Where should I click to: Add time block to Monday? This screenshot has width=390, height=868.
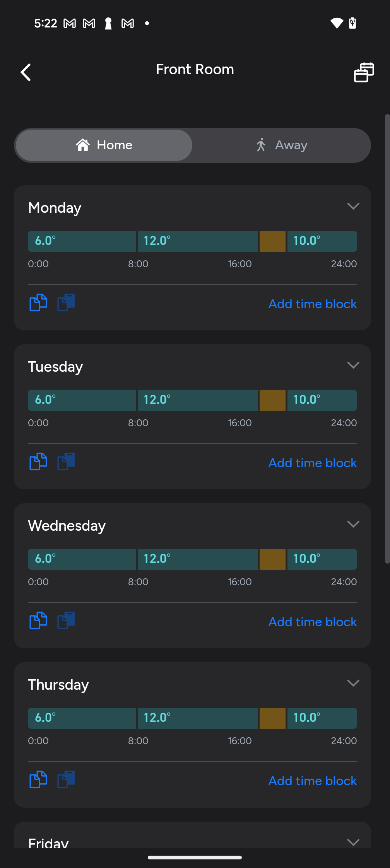pyautogui.click(x=312, y=304)
